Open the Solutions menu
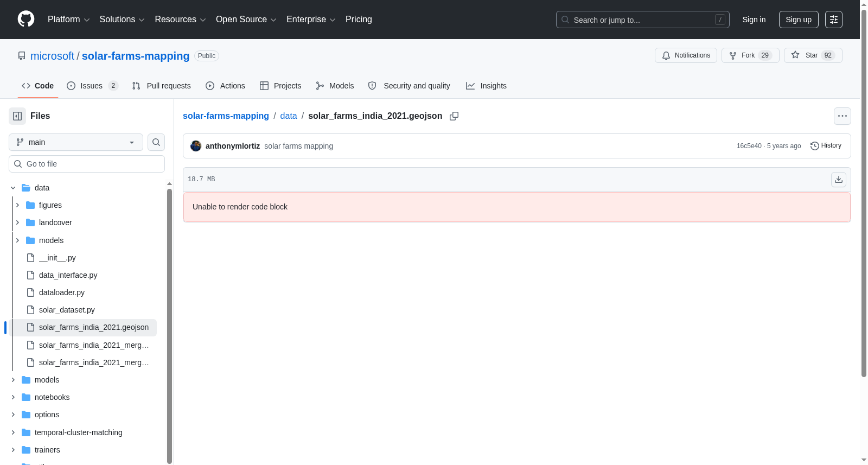 coord(122,20)
